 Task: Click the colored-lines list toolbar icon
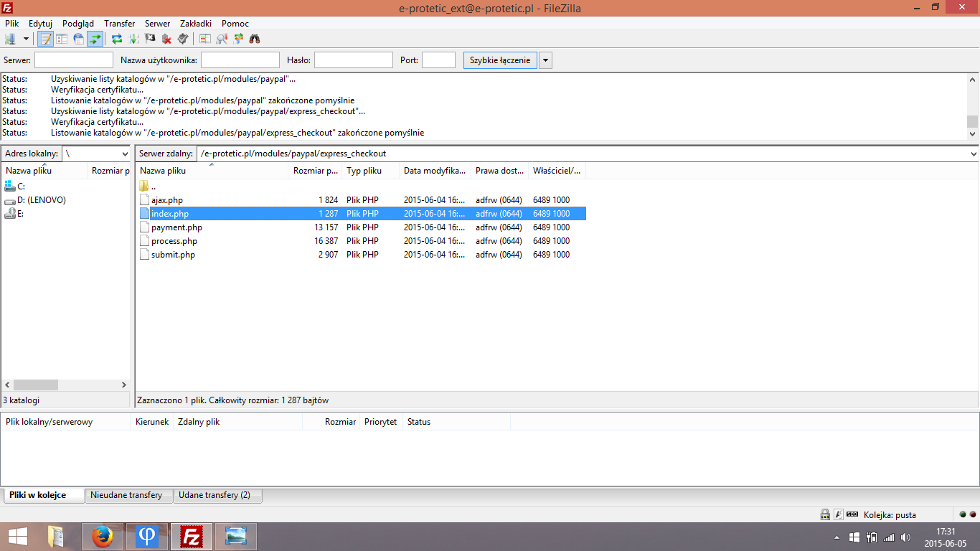tap(205, 39)
